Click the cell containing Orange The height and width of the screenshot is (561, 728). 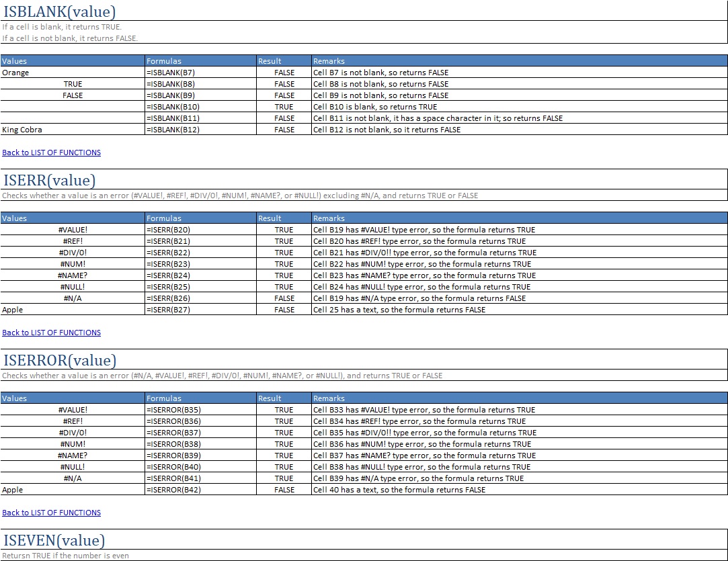pyautogui.click(x=15, y=72)
